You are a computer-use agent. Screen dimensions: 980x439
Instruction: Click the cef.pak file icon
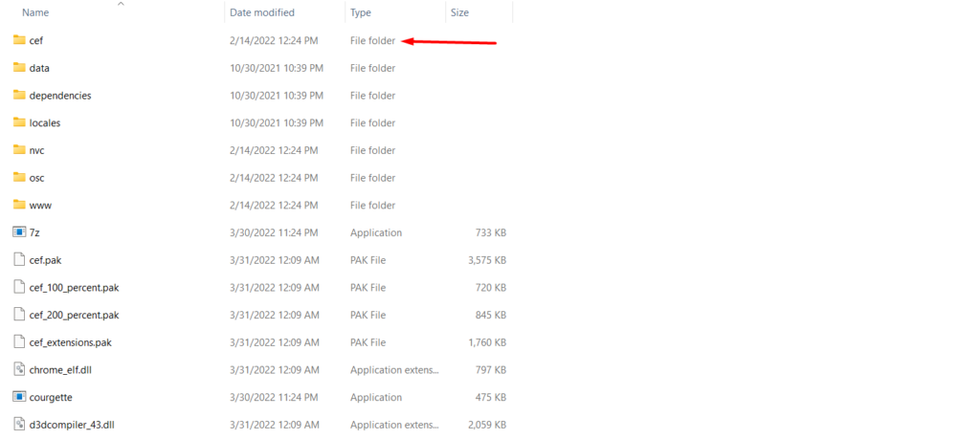click(x=19, y=260)
